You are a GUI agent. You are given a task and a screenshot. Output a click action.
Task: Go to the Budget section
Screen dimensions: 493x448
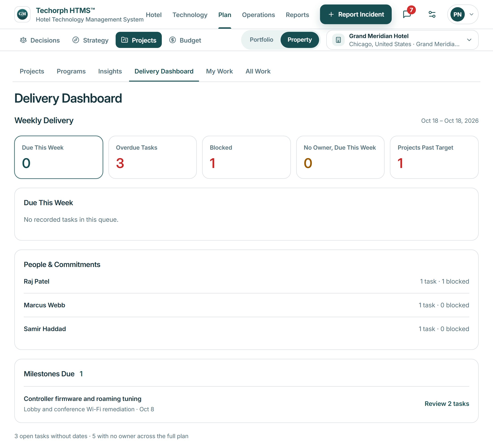tap(185, 40)
